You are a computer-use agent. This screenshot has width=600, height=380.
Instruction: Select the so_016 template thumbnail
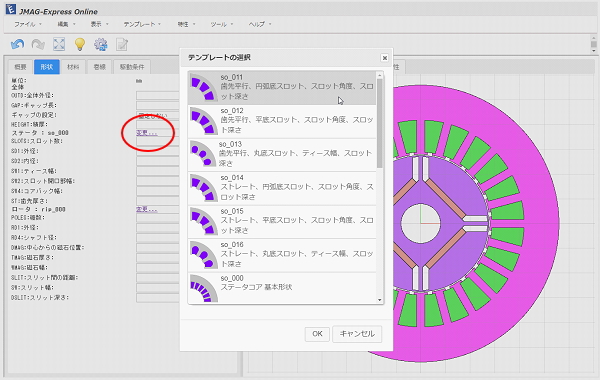(204, 255)
